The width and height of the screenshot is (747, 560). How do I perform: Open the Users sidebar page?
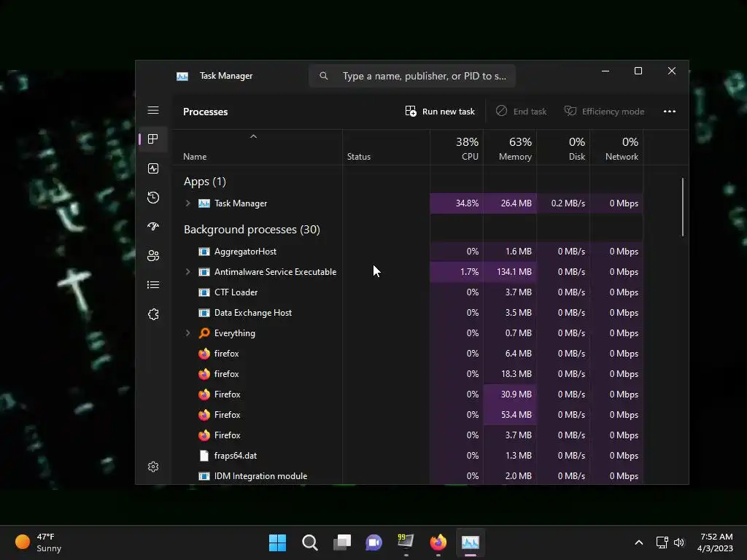click(153, 256)
